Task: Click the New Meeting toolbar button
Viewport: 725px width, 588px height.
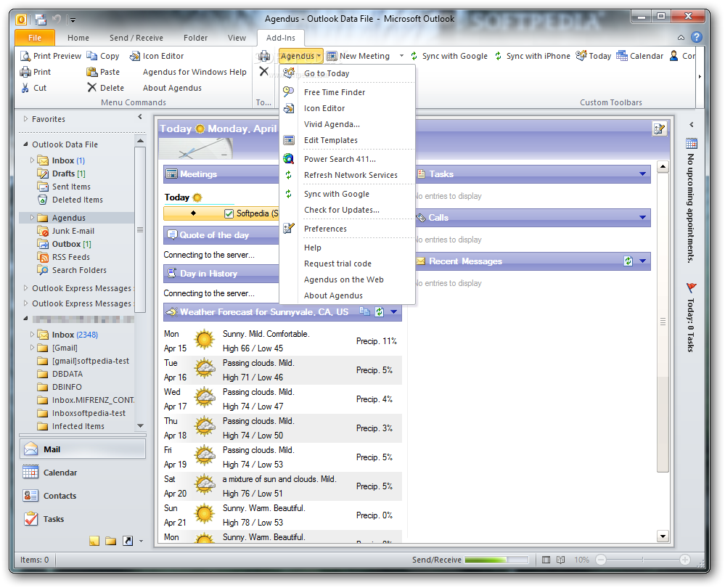Action: (x=359, y=56)
